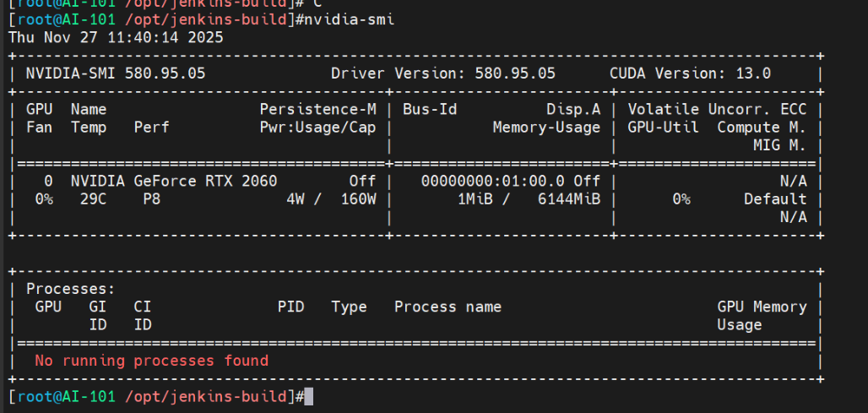Click the Persistence-M column header
This screenshot has width=868, height=413.
coord(317,110)
